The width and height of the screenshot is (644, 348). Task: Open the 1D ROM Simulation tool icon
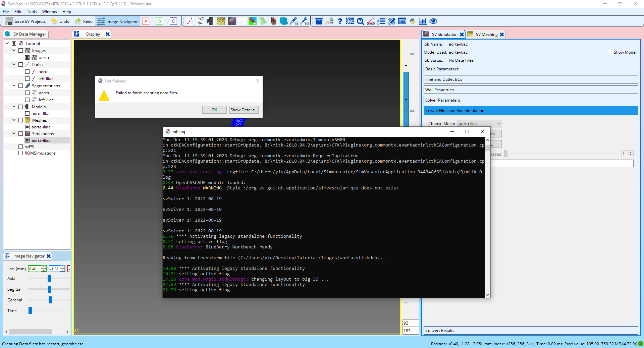click(242, 21)
